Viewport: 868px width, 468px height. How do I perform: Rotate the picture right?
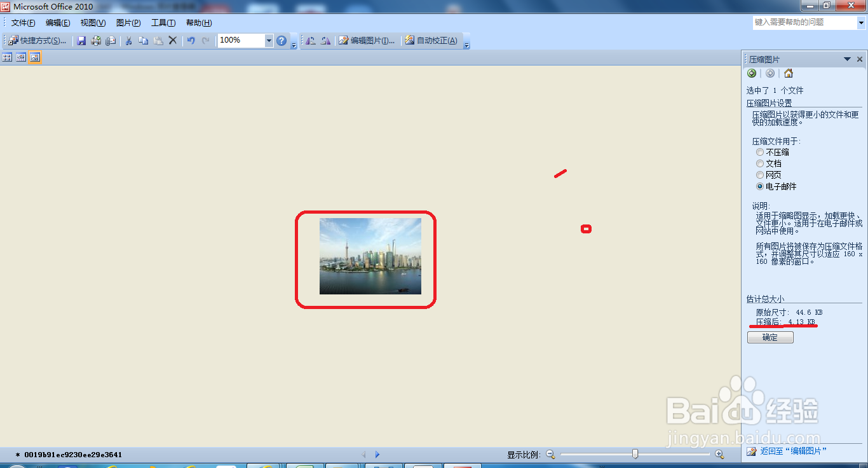325,41
